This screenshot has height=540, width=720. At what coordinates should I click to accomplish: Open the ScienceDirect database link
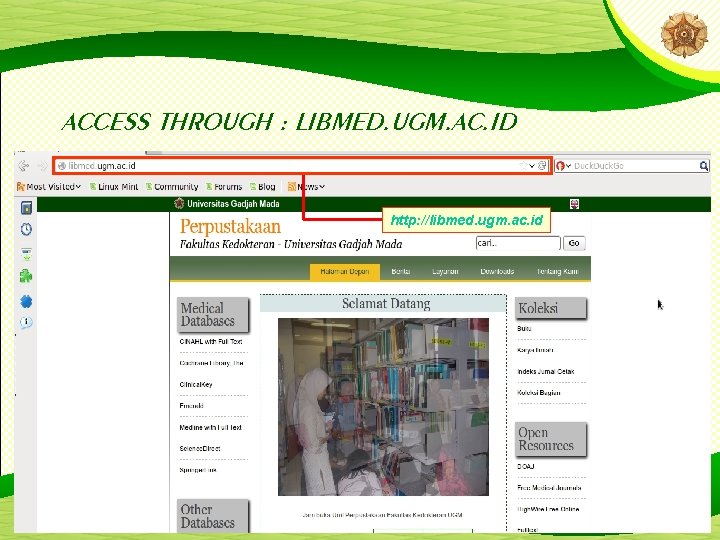tap(200, 448)
